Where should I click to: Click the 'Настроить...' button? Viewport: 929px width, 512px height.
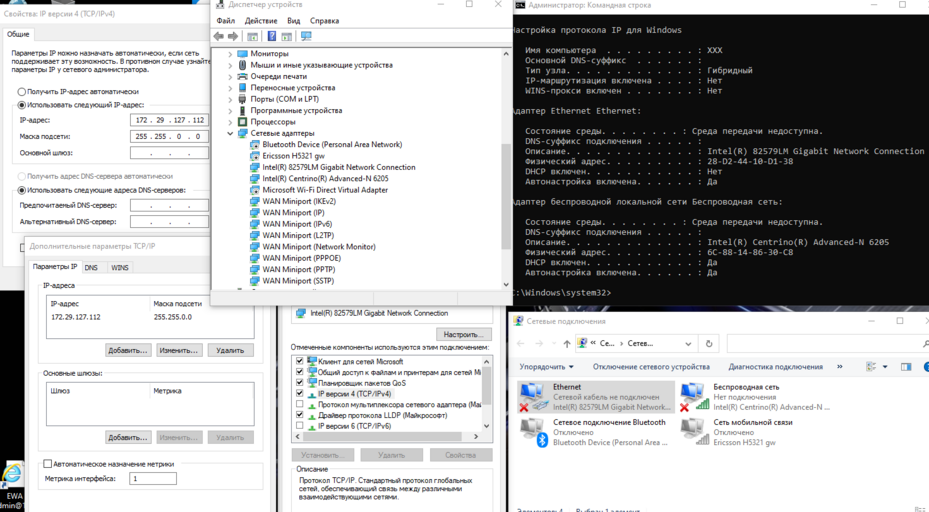463,334
